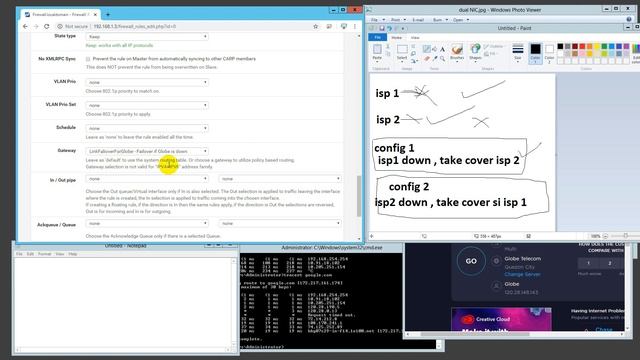This screenshot has height=360, width=640.
Task: Select the Color 1 swatch in Paint
Action: 535,53
